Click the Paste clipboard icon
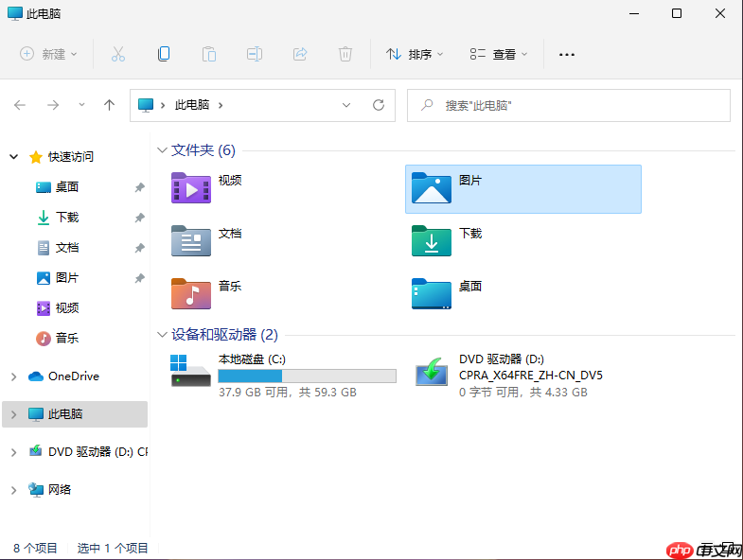The height and width of the screenshot is (560, 743). click(209, 54)
